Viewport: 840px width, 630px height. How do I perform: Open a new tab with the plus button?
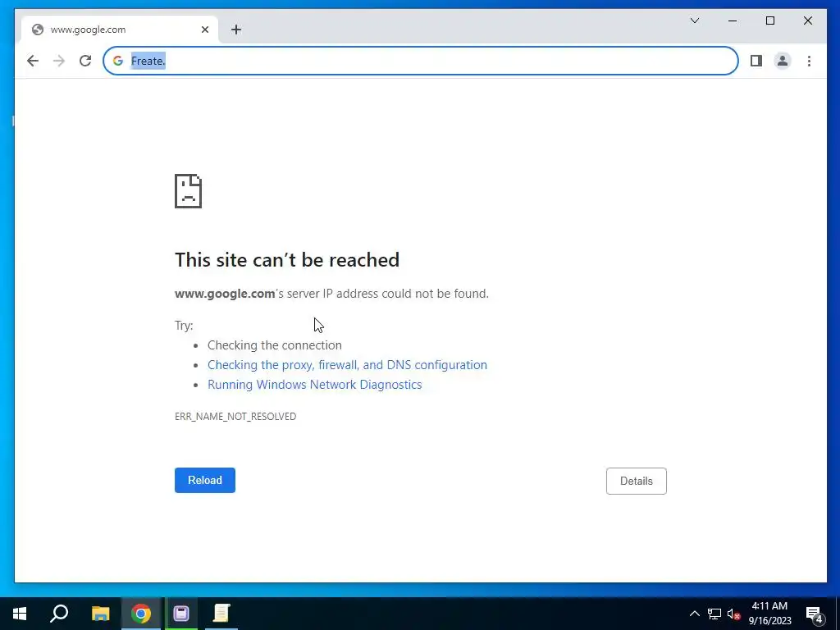point(236,30)
